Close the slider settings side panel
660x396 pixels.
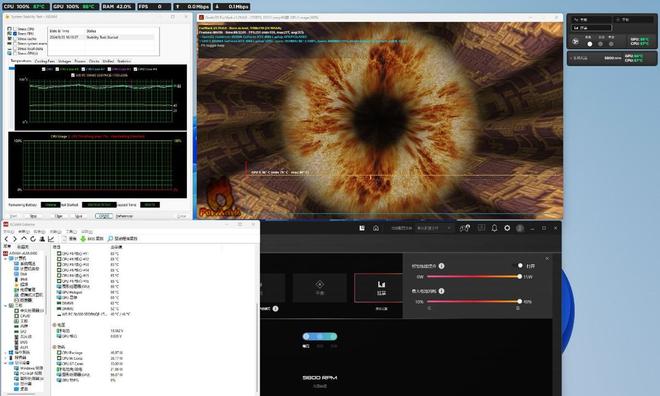click(x=547, y=258)
